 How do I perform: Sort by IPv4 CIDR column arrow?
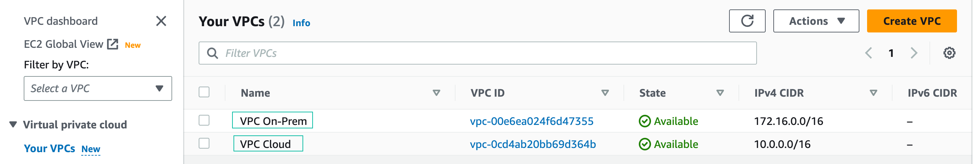[873, 93]
